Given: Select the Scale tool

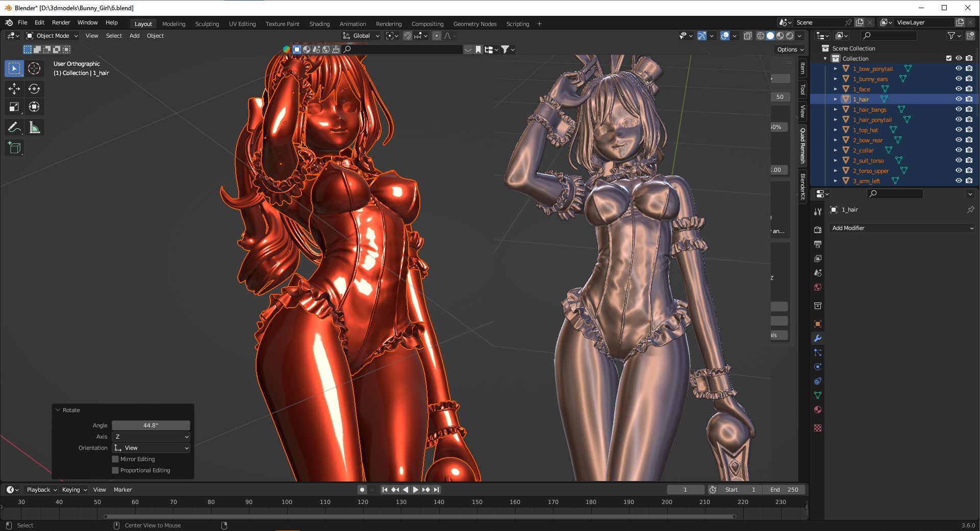Looking at the screenshot, I should coord(14,107).
